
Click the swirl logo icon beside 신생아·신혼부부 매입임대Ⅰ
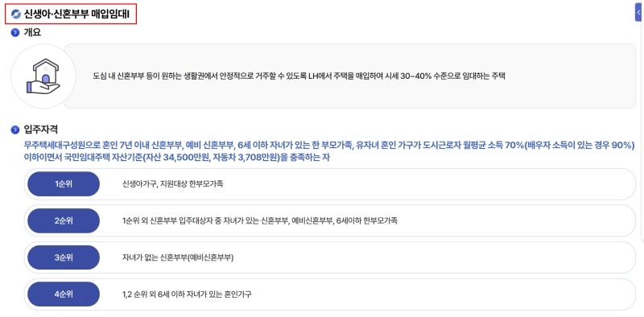point(16,14)
